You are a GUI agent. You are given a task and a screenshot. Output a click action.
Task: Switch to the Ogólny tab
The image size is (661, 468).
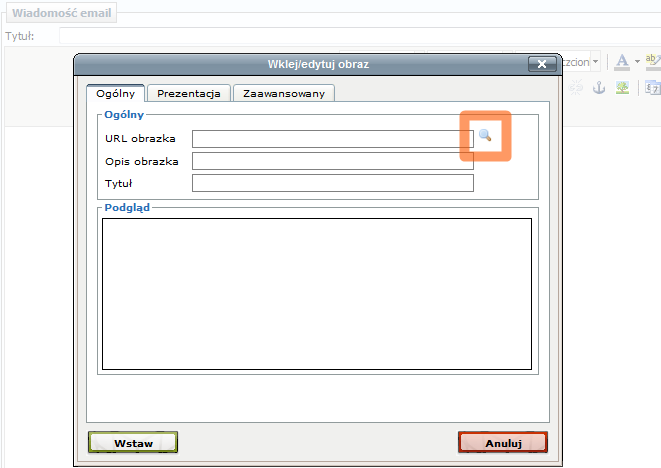[116, 93]
